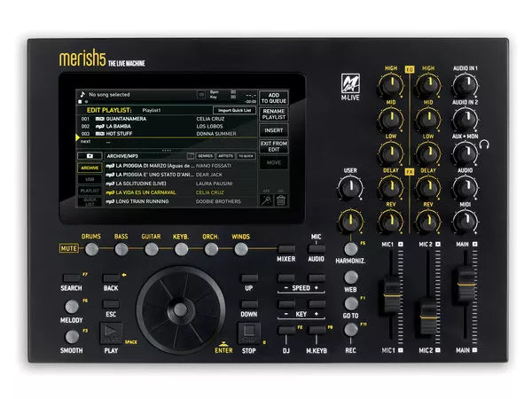Tap ADD TO QUEUE on screen
532x399 pixels.
coord(273,97)
